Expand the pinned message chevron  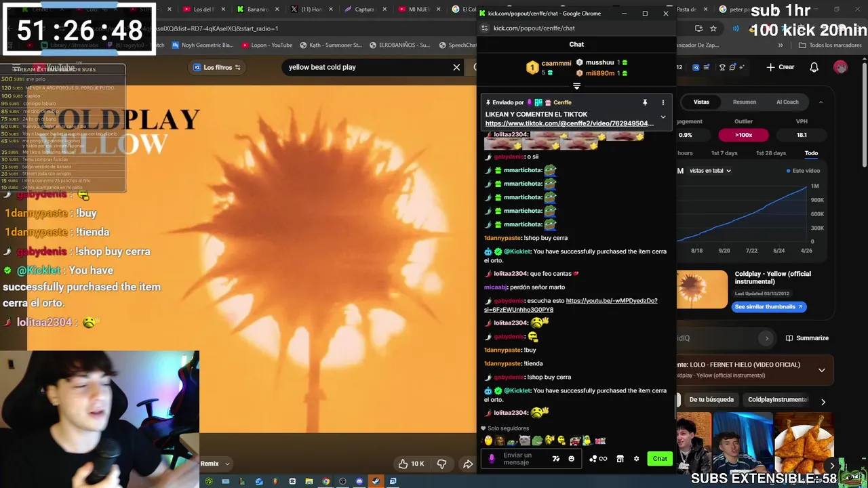[663, 117]
